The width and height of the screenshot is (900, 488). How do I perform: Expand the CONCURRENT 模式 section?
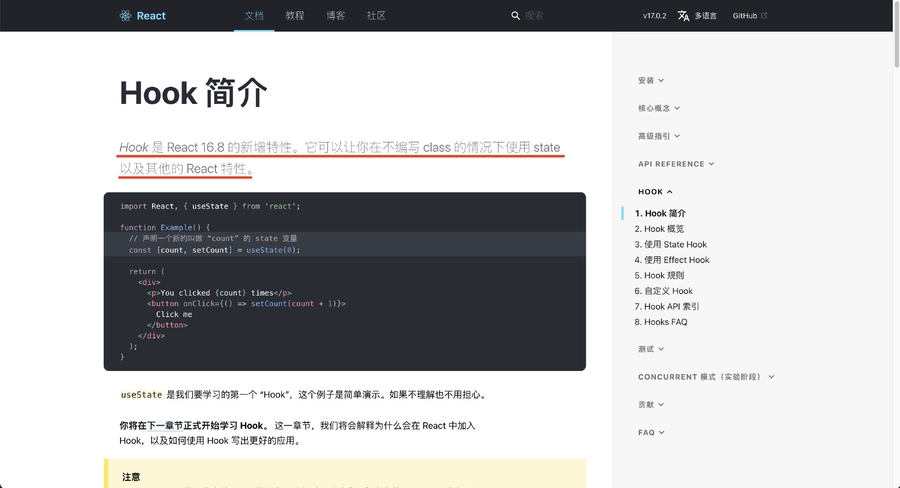[706, 377]
